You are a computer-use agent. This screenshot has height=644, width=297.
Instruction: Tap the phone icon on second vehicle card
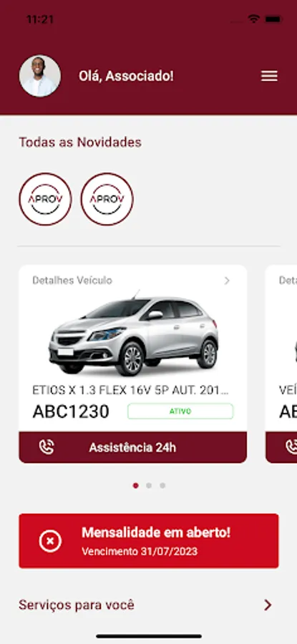(292, 447)
